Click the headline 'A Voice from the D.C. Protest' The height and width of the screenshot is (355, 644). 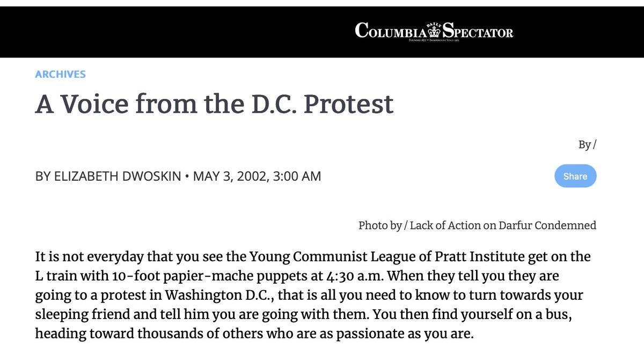[214, 104]
